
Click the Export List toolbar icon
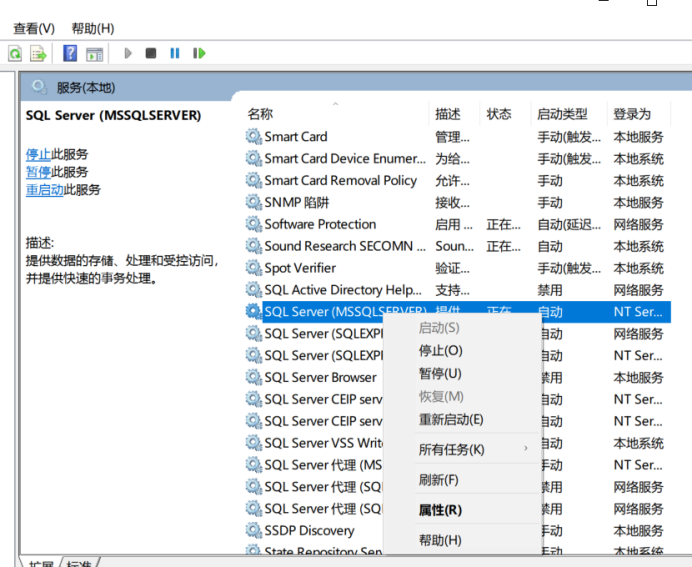[x=38, y=54]
